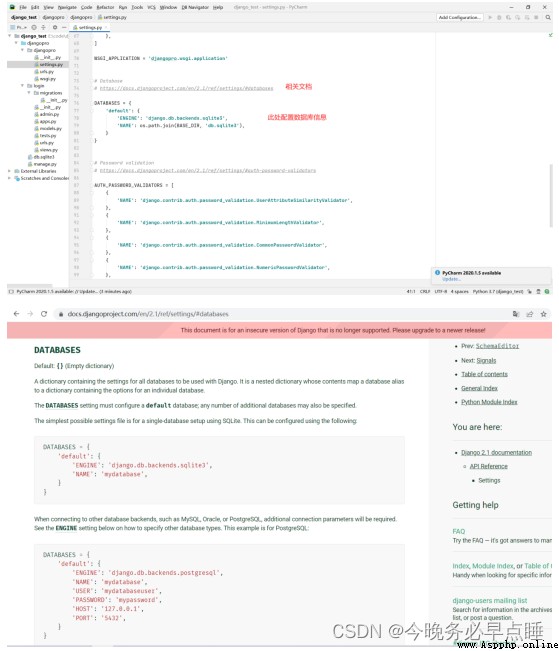
Task: Click the translate page icon in address bar
Action: click(516, 314)
